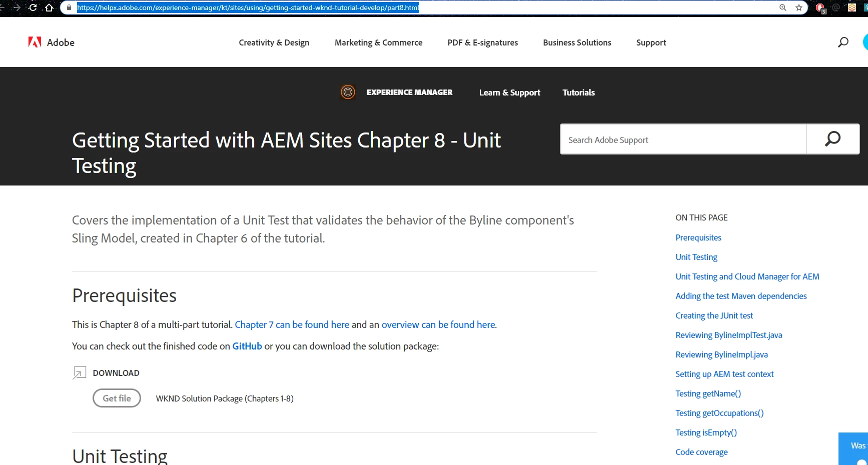Click the Experience Manager product icon

tap(348, 92)
